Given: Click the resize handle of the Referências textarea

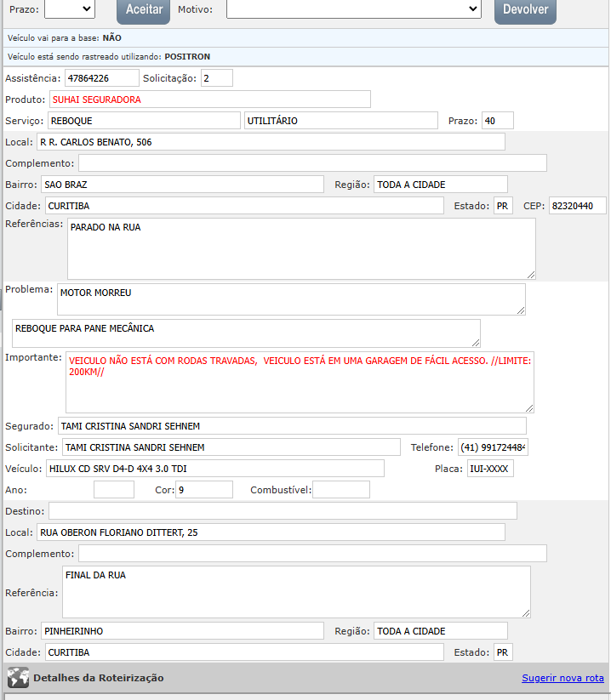Looking at the screenshot, I should click(531, 275).
